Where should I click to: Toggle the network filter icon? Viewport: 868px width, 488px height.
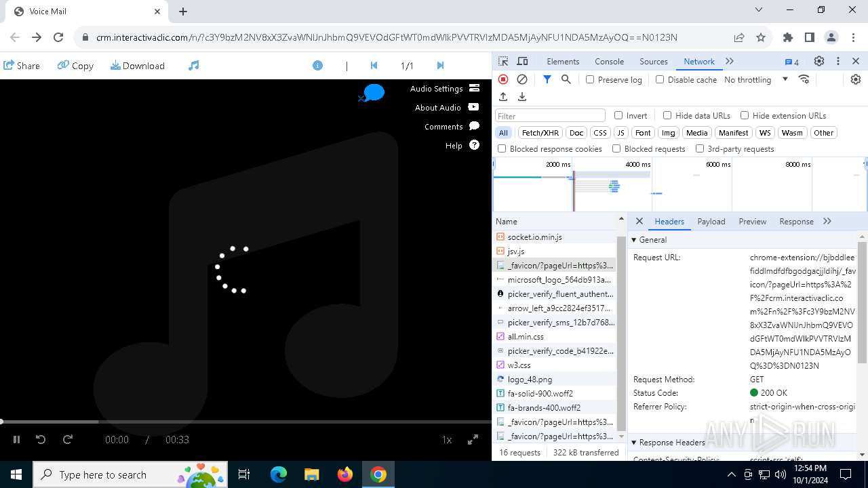(x=547, y=79)
